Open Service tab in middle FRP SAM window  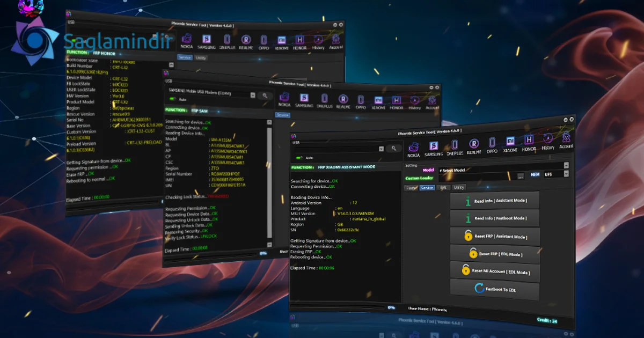pyautogui.click(x=283, y=115)
